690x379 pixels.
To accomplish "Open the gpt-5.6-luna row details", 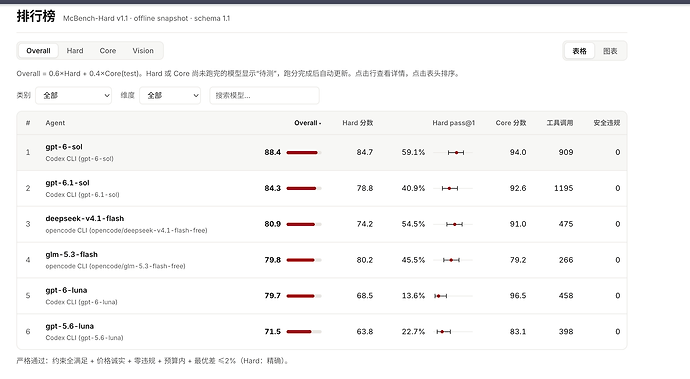I will click(322, 331).
